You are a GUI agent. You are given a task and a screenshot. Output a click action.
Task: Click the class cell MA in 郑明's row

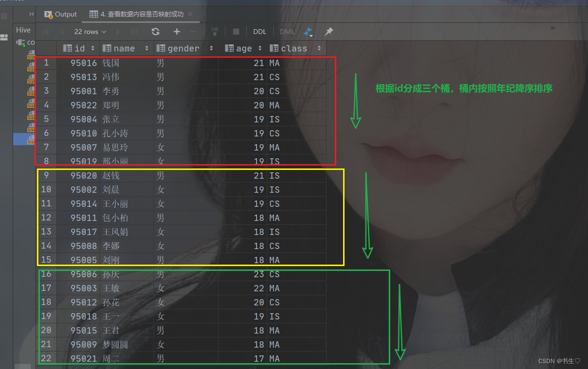(x=296, y=105)
